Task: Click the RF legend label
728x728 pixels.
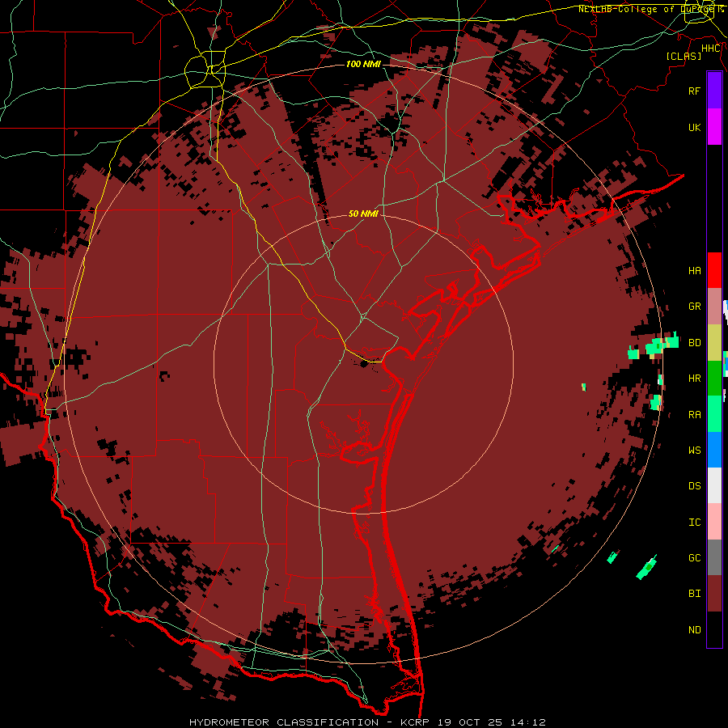Action: coord(695,91)
